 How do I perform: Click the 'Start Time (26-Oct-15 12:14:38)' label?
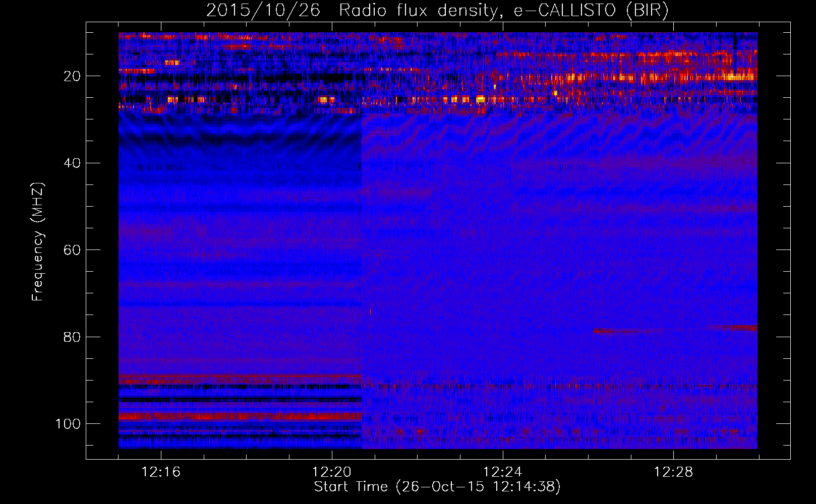coord(437,487)
